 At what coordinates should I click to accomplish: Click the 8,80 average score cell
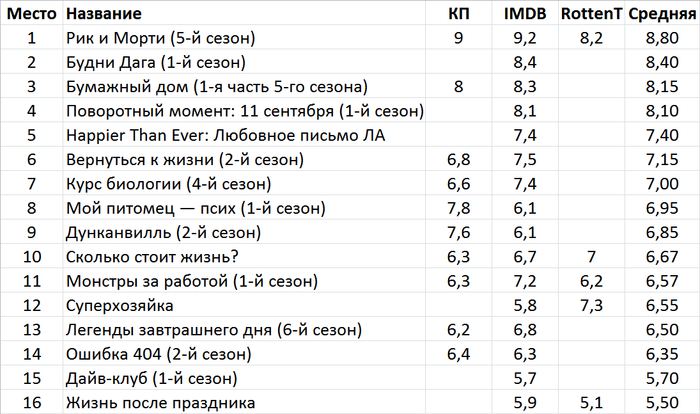pos(663,39)
